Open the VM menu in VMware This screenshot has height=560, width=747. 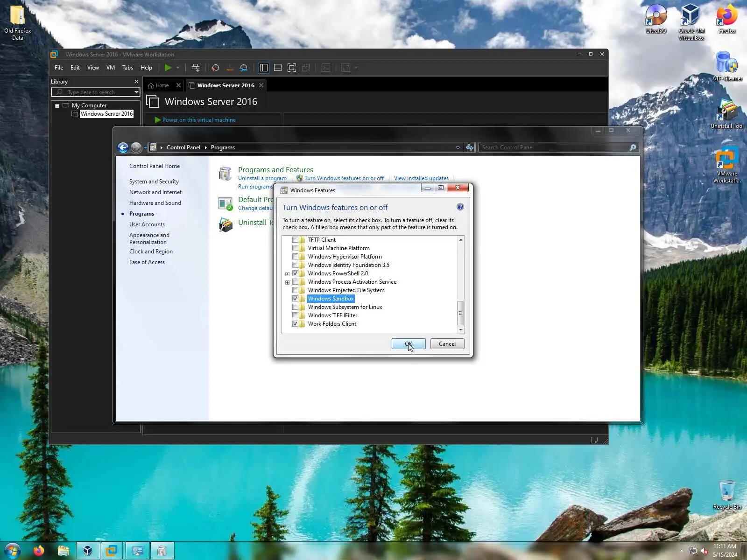[111, 68]
